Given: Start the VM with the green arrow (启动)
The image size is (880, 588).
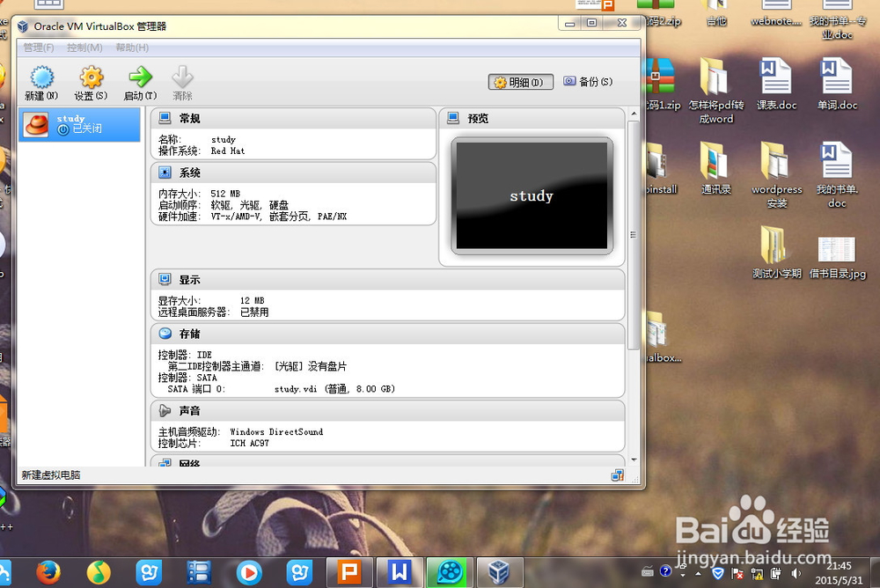Looking at the screenshot, I should [x=140, y=77].
